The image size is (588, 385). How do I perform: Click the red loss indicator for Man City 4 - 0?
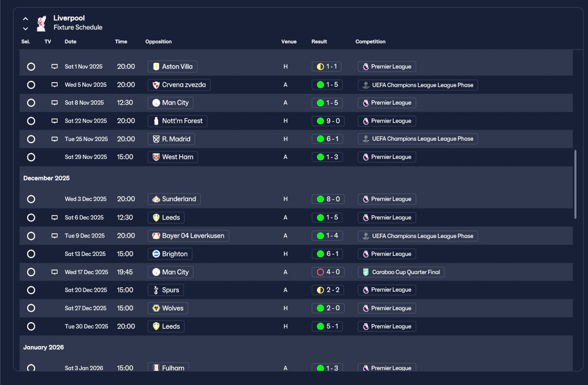point(321,272)
